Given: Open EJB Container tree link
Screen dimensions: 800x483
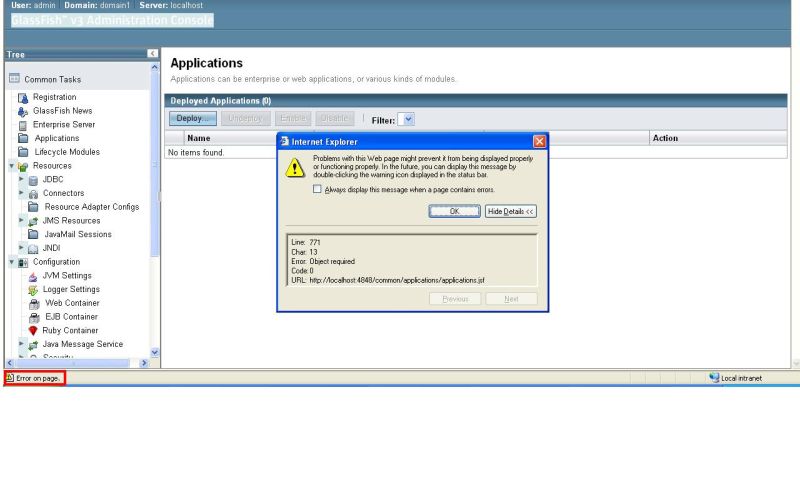Looking at the screenshot, I should [71, 317].
